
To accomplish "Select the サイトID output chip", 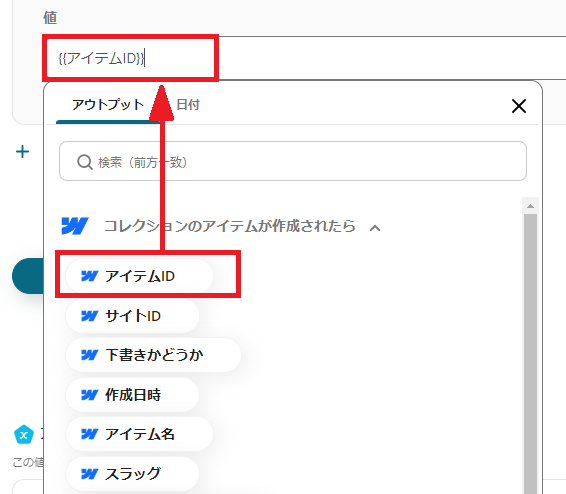I will tap(132, 316).
